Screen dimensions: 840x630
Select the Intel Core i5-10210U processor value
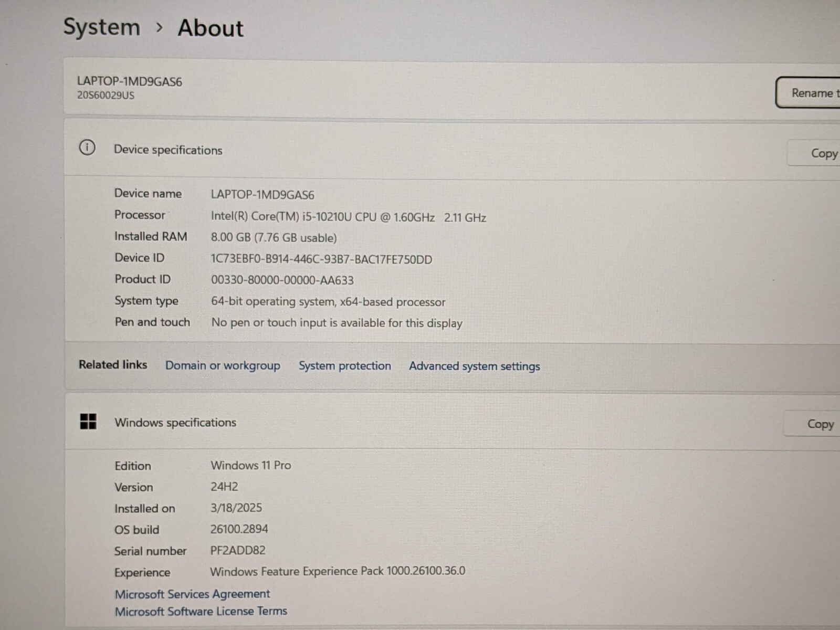pyautogui.click(x=349, y=217)
